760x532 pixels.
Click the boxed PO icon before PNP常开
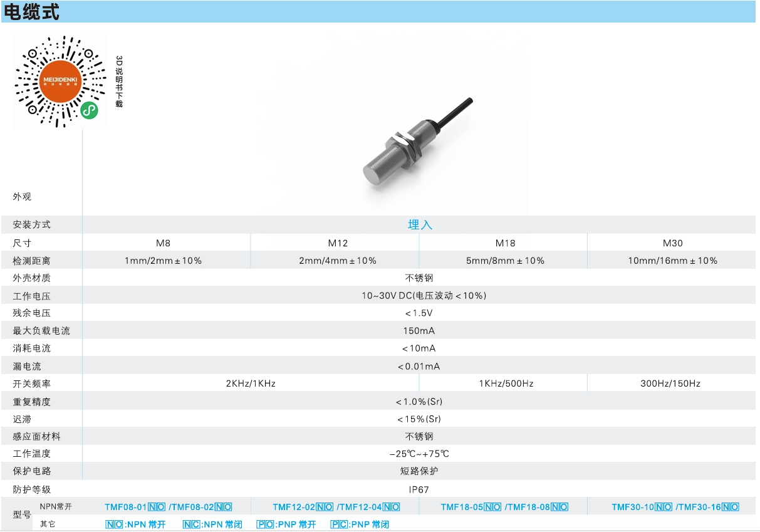click(x=265, y=524)
